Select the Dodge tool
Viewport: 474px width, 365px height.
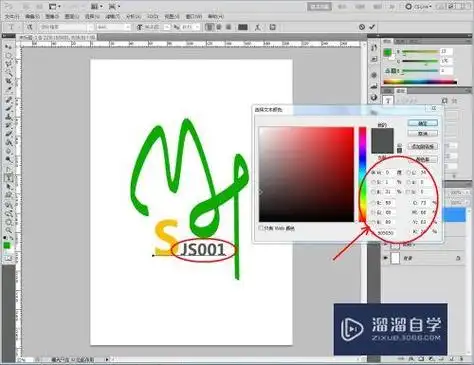click(8, 160)
